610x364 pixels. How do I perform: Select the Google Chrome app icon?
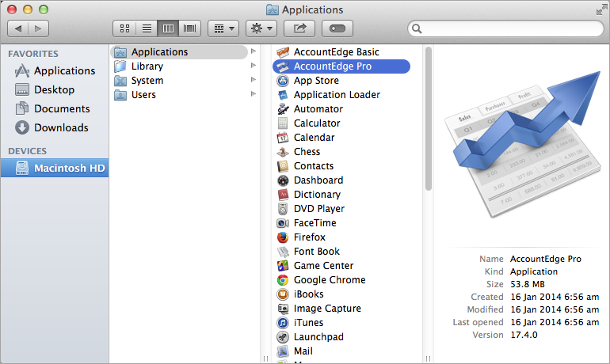[283, 280]
